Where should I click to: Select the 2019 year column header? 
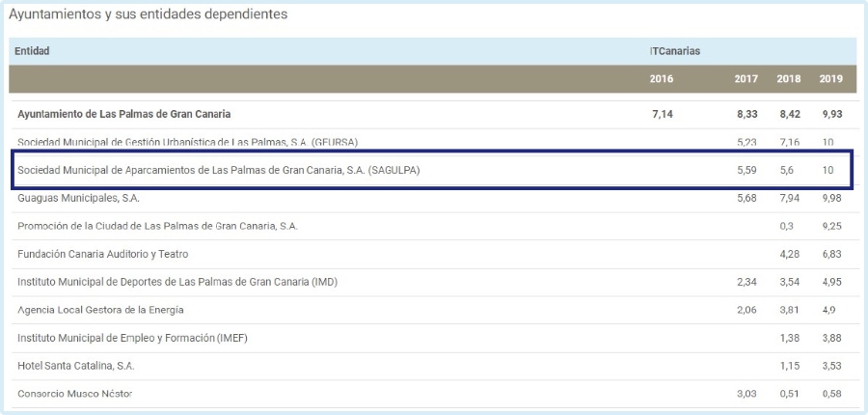(830, 79)
